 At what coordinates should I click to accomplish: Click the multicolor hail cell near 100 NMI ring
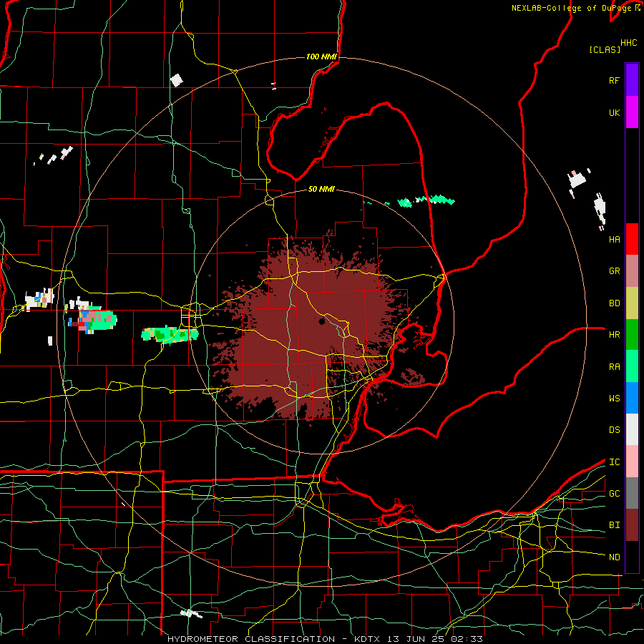coord(92,321)
